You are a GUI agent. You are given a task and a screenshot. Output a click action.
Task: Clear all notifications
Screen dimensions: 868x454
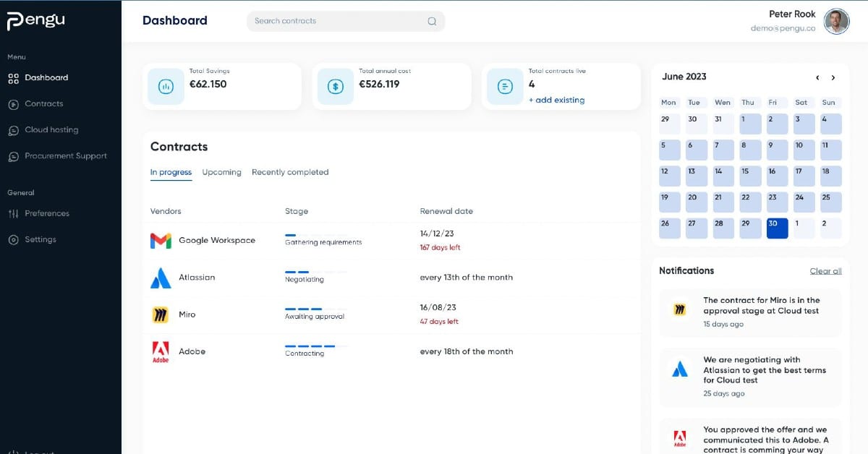click(x=825, y=271)
